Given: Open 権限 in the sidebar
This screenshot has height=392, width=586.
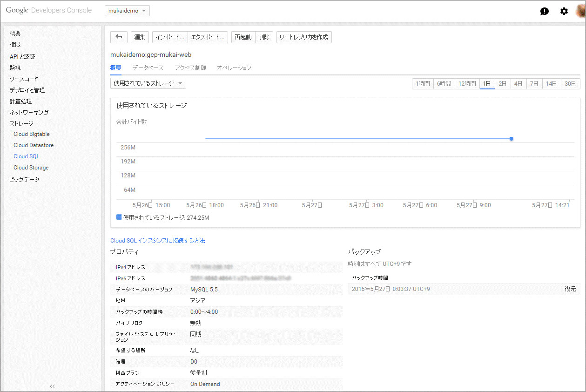Looking at the screenshot, I should (x=15, y=45).
